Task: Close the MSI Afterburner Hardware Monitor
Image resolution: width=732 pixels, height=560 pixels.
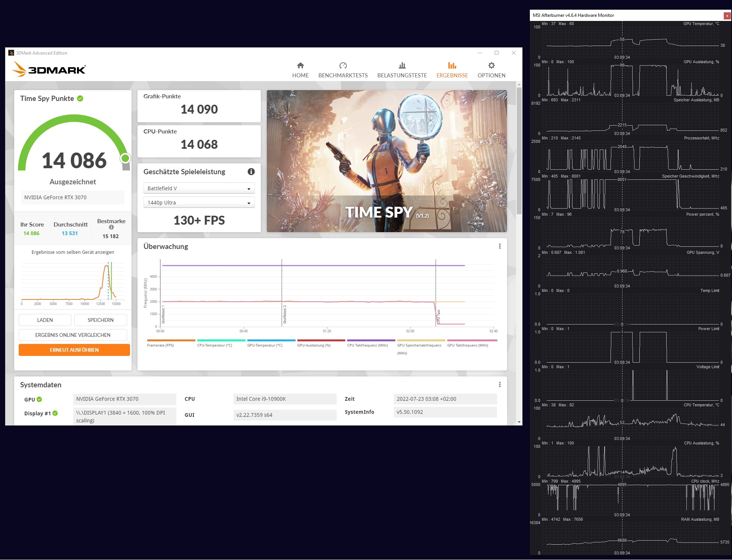Action: [727, 16]
